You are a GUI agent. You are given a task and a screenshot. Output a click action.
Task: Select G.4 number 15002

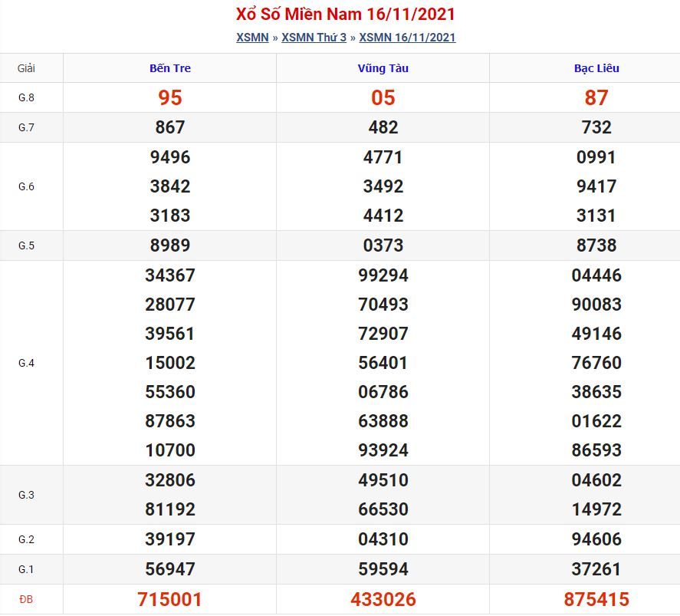[170, 363]
